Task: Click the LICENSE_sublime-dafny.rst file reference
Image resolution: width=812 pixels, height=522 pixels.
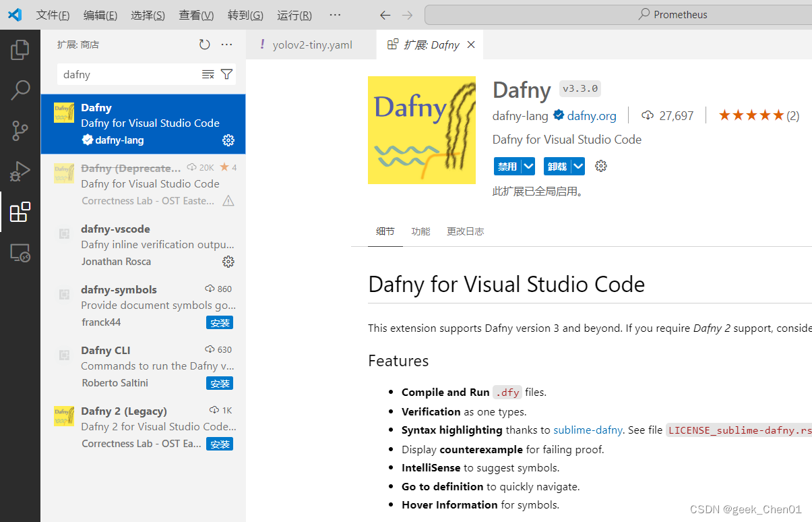Action: pos(739,430)
